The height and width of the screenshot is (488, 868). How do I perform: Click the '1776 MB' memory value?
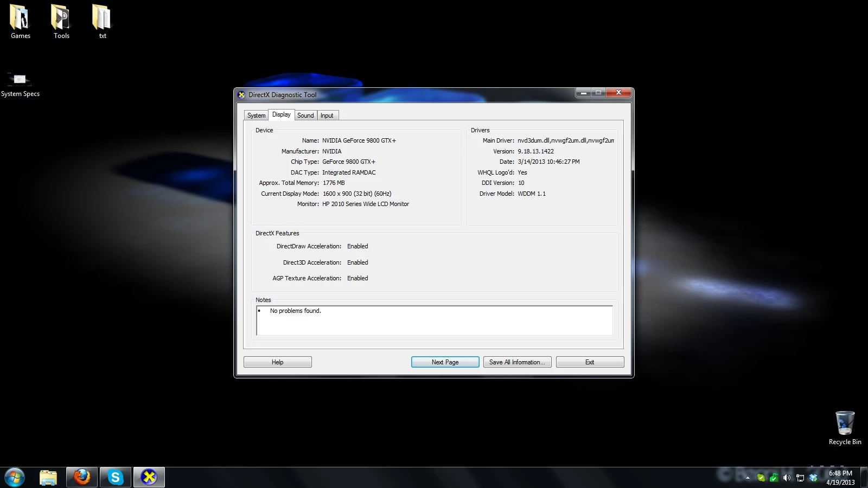click(334, 183)
